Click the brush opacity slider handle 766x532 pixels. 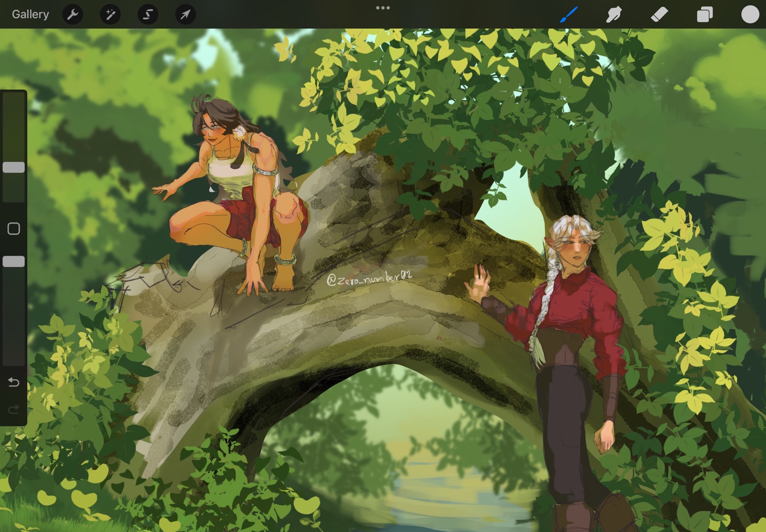pos(14,262)
